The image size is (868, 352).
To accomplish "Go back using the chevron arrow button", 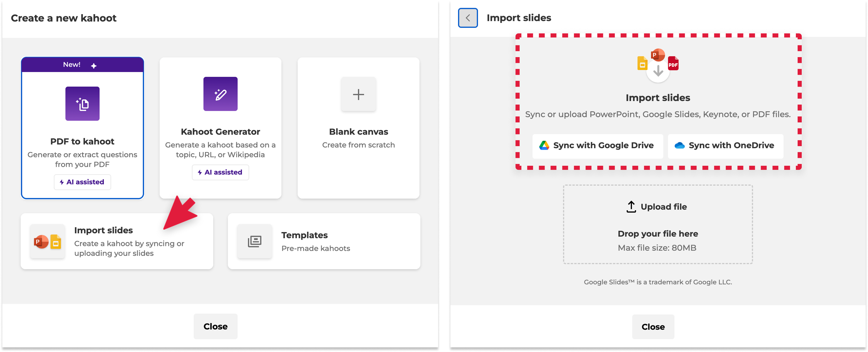I will coord(468,18).
